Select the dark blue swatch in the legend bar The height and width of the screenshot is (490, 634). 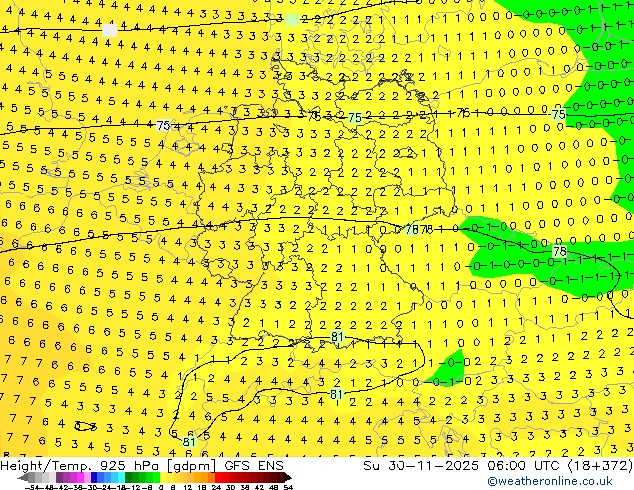click(94, 477)
